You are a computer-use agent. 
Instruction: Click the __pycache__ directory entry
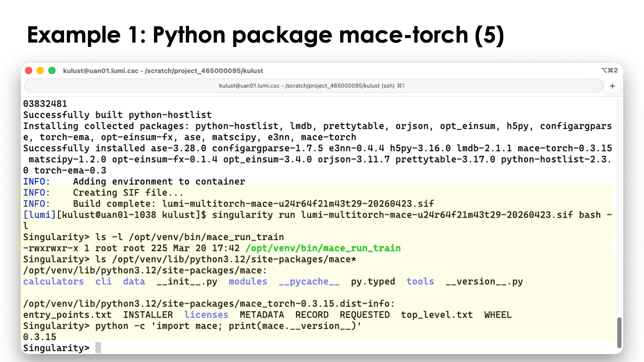coord(309,282)
